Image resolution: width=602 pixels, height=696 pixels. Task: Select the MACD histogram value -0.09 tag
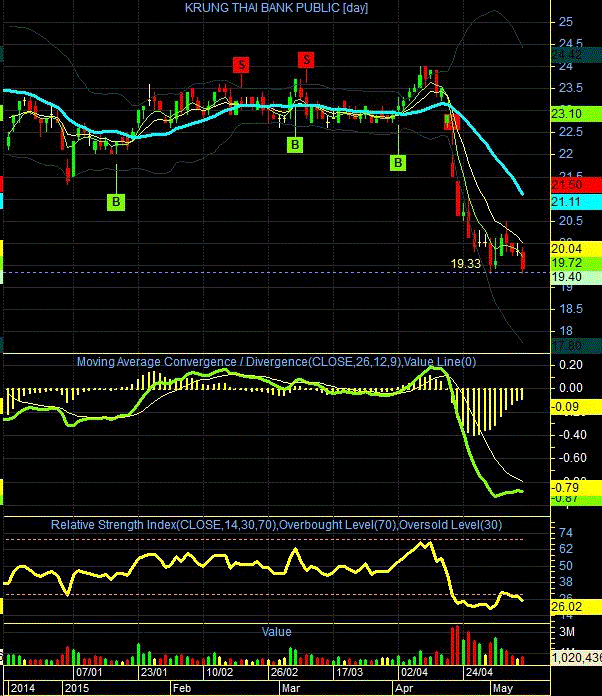tap(576, 407)
